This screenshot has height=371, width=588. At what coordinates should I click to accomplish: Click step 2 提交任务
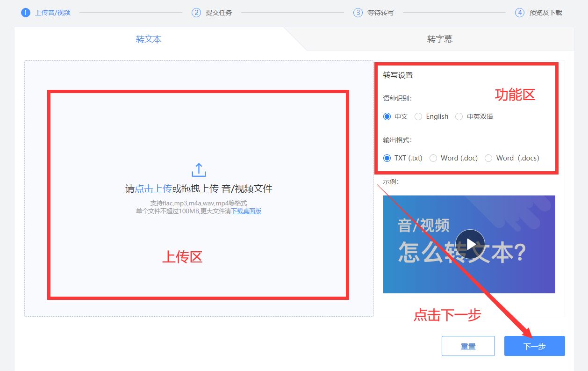tap(212, 13)
